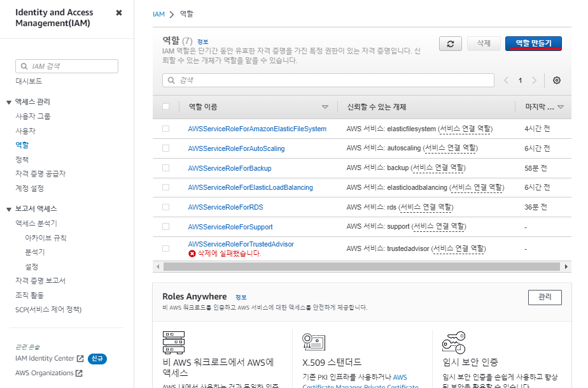Collapse the 액세스 관리 section
Image resolution: width=588 pixels, height=388 pixels.
pyautogui.click(x=9, y=102)
